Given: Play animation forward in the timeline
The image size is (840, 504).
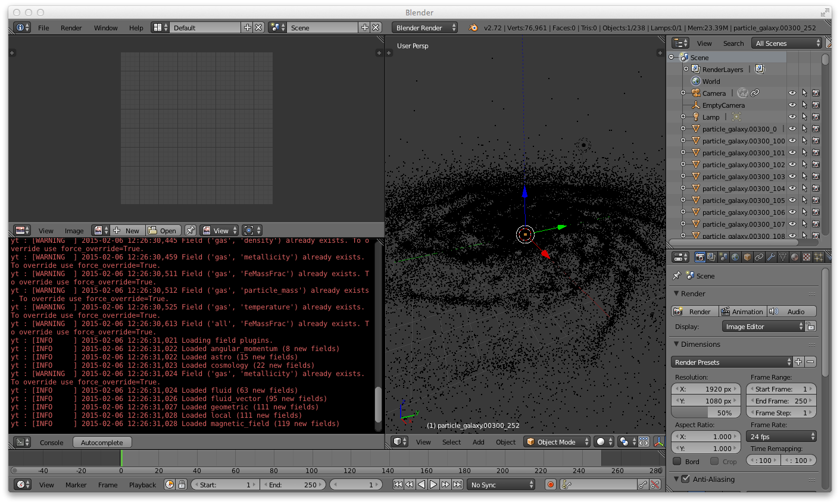Looking at the screenshot, I should pyautogui.click(x=433, y=484).
